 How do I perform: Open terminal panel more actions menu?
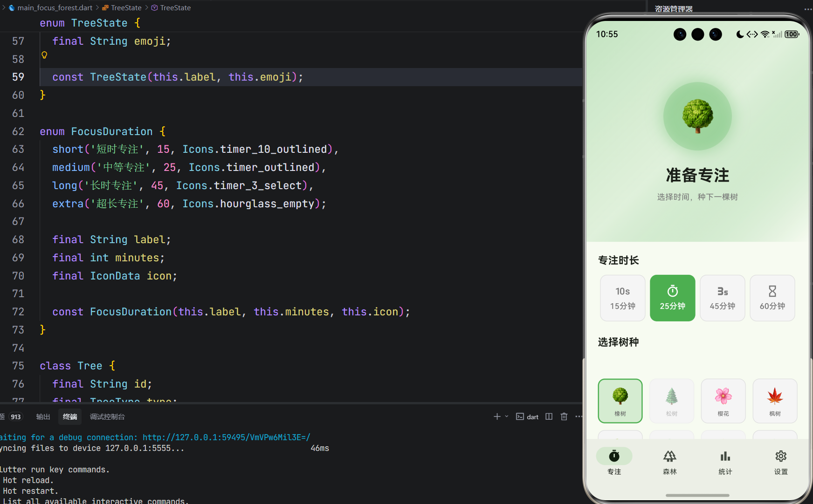[579, 416]
